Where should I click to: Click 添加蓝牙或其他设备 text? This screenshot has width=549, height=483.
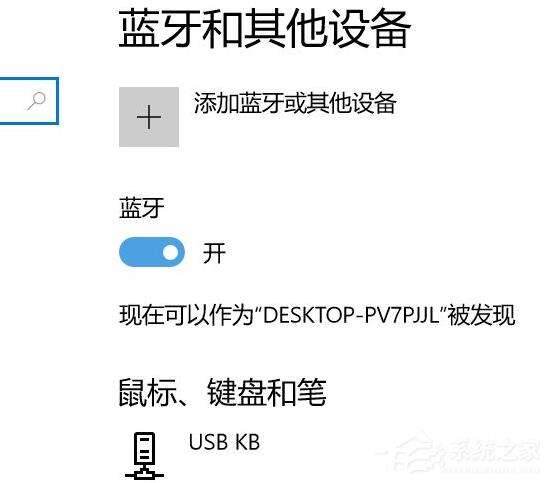point(295,103)
